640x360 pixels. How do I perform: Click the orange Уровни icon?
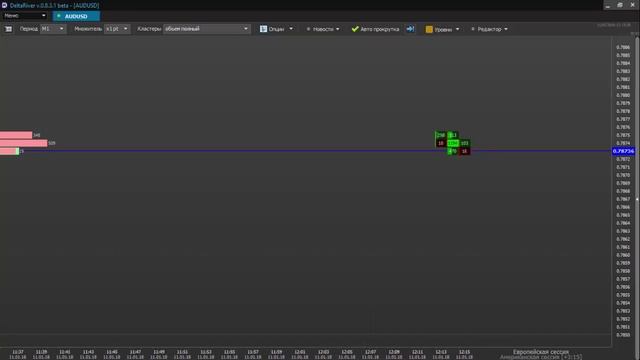[429, 29]
